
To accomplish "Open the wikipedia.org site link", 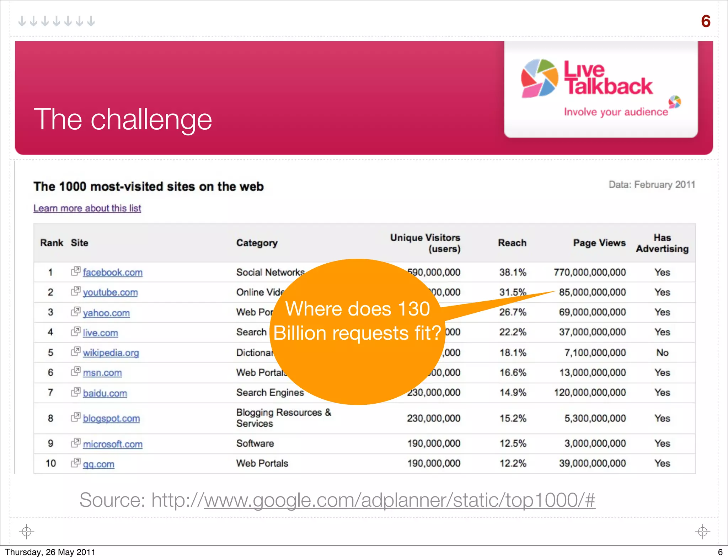I will 111,353.
